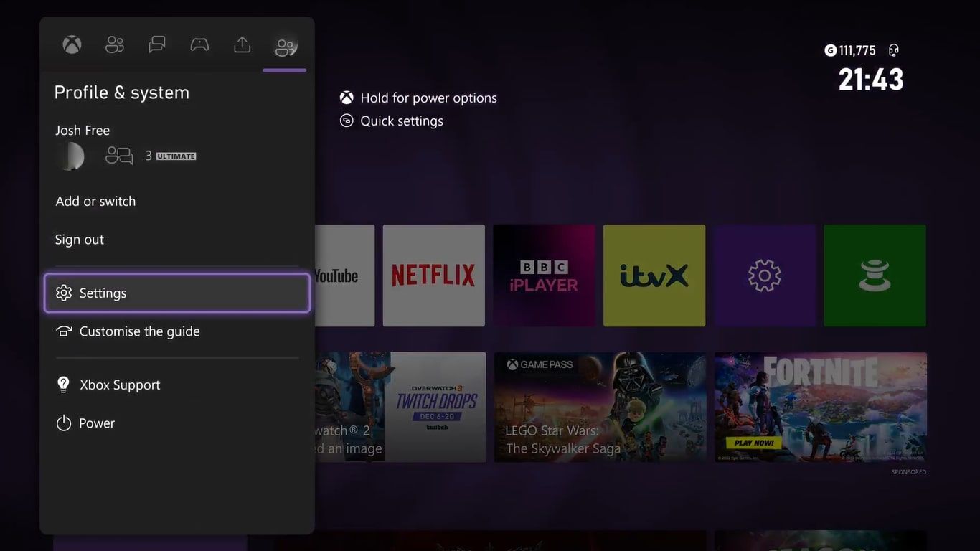This screenshot has width=980, height=551.
Task: Select Add or switch profile
Action: 95,202
